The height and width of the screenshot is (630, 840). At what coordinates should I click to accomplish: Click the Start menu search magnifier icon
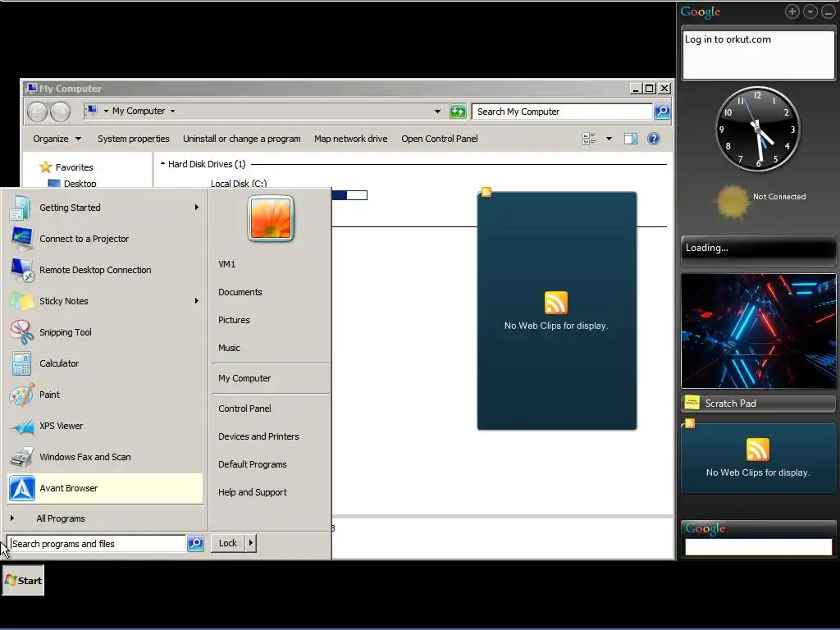point(195,544)
